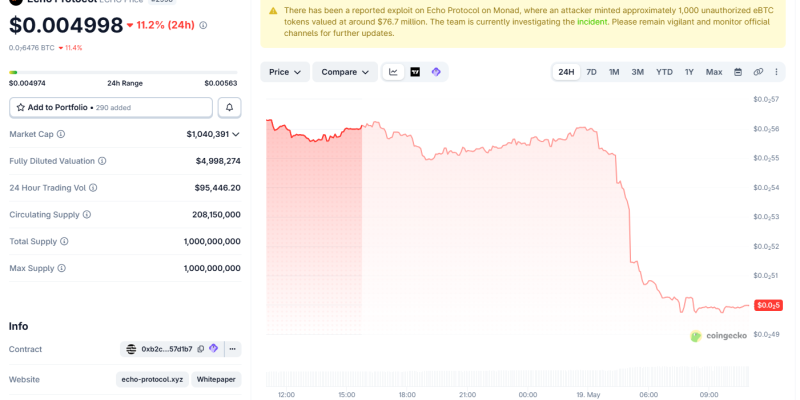Switch to line chart view icon
800x400 pixels.
coord(393,72)
